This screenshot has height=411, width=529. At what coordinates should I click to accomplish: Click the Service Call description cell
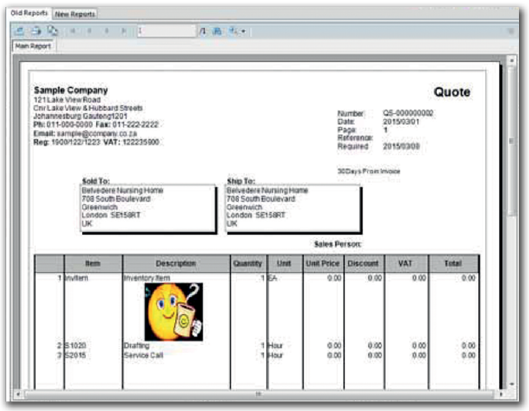tap(143, 355)
